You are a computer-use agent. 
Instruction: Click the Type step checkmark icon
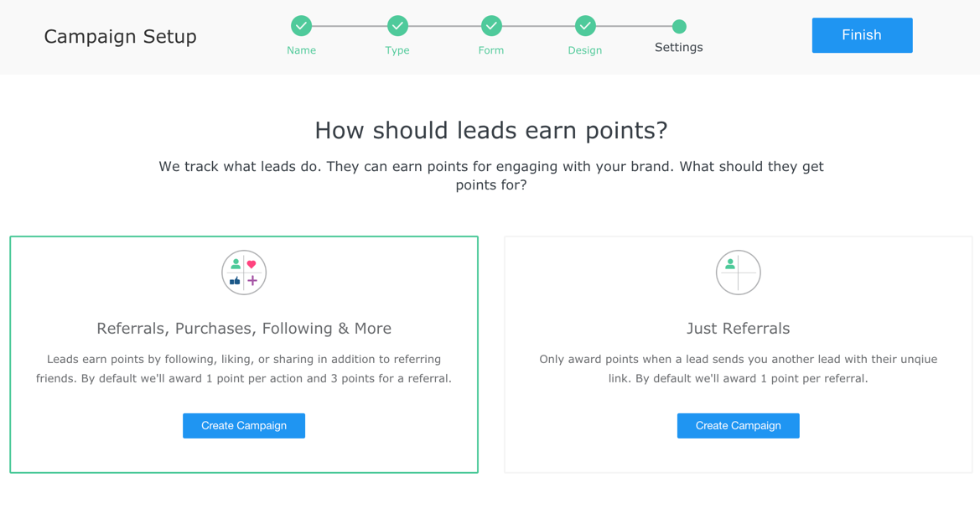[x=397, y=26]
